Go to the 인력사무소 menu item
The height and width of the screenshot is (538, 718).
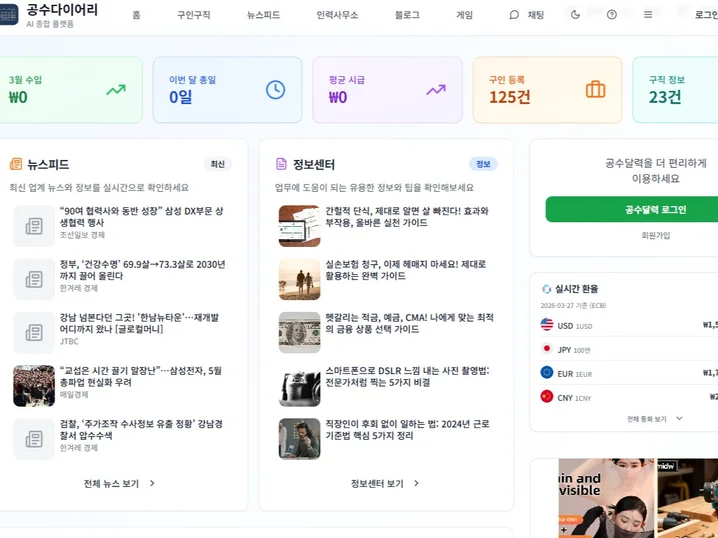[x=337, y=15]
